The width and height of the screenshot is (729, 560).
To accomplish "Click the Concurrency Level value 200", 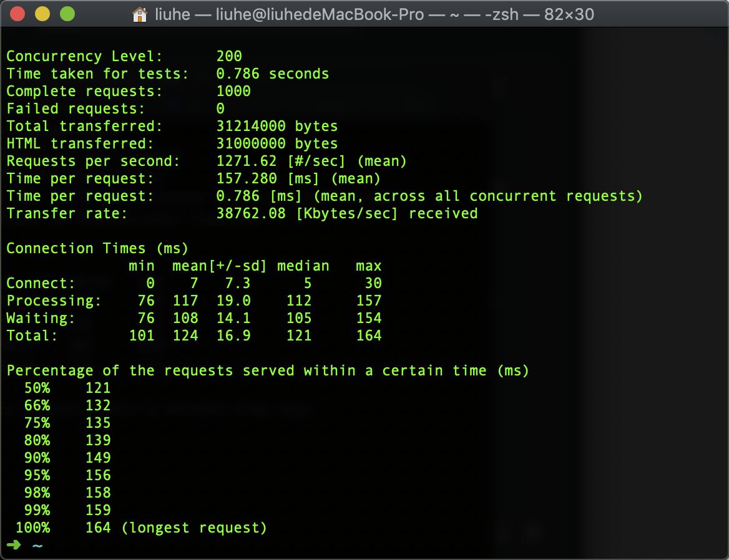I will tap(229, 56).
